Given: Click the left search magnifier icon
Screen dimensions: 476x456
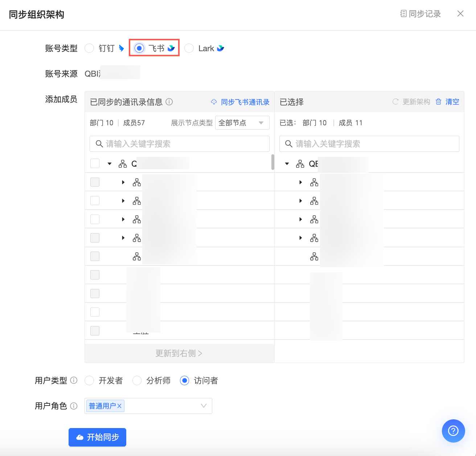Looking at the screenshot, I should tap(99, 144).
